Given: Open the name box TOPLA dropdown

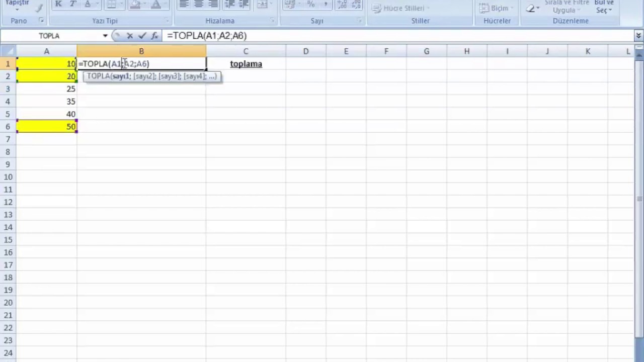Looking at the screenshot, I should pos(105,36).
